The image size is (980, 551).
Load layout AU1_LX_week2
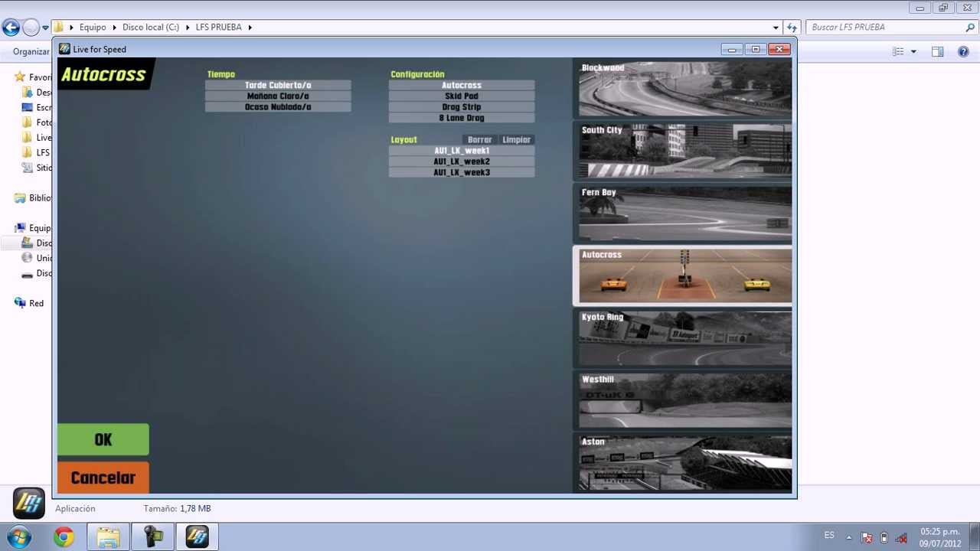(x=462, y=161)
